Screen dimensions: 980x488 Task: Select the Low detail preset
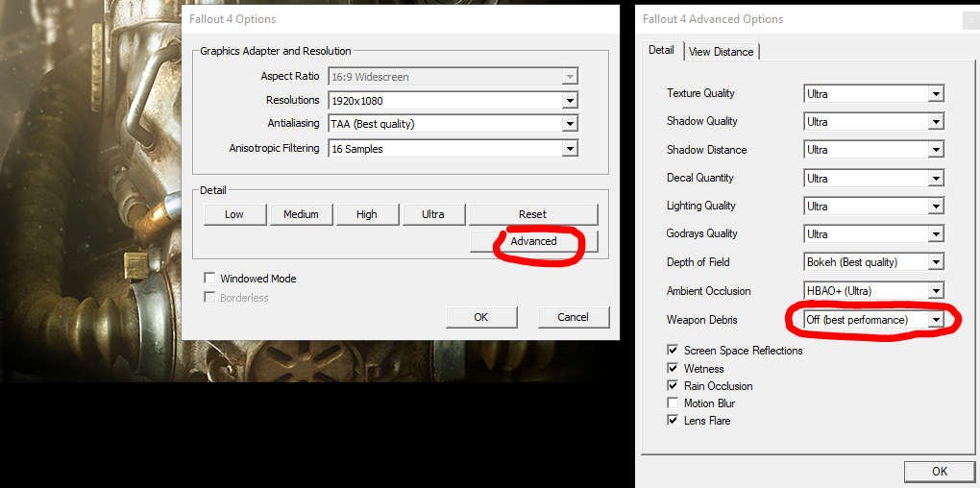tap(234, 214)
